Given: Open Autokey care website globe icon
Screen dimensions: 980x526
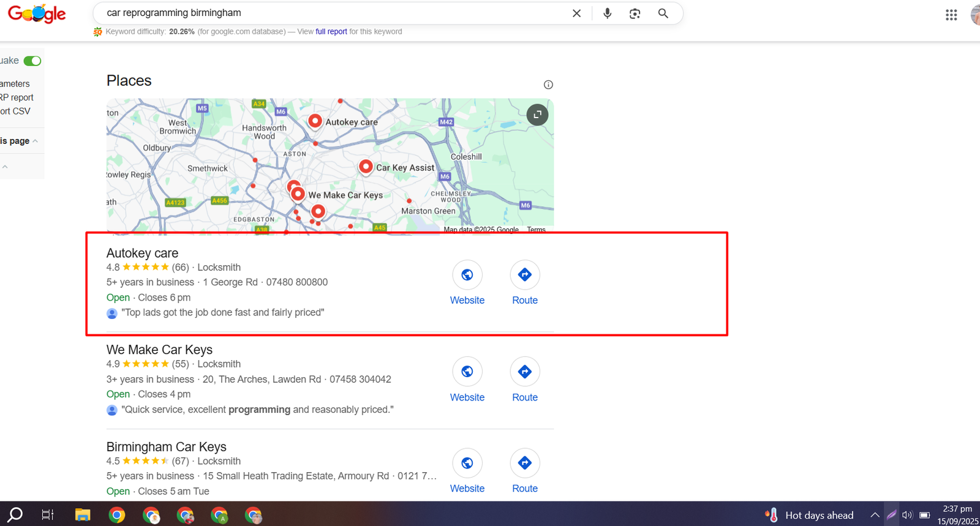Looking at the screenshot, I should 467,275.
